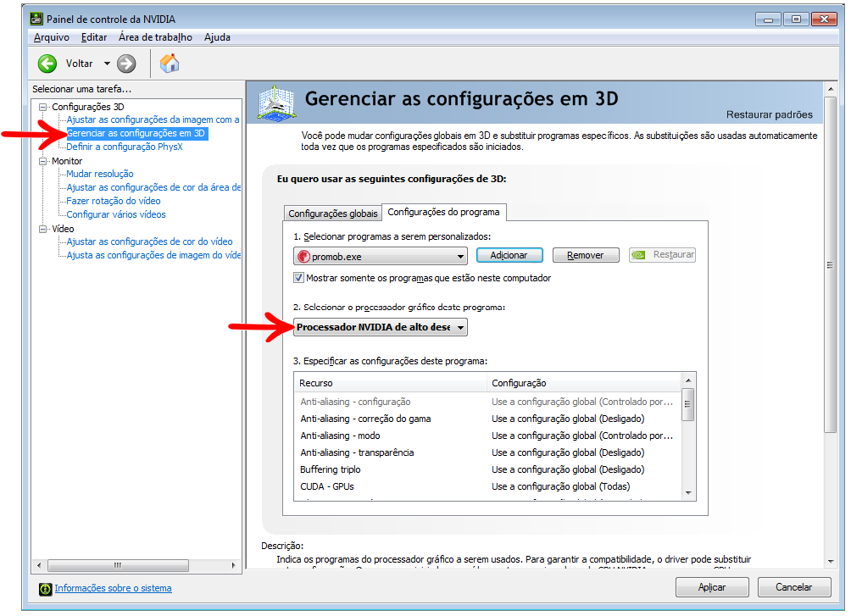Select 'Ajustar as configurações de cor da área' item
Screen dimensions: 851x616
tap(153, 187)
